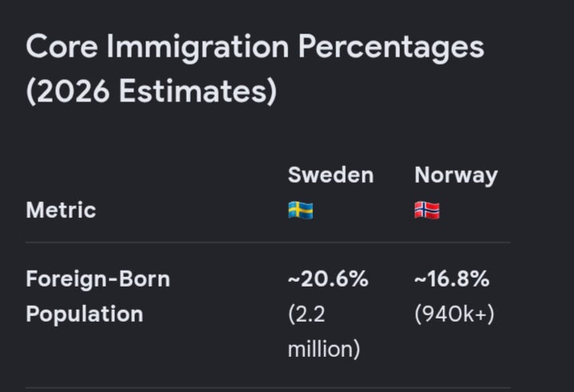Select the Norway column header text
This screenshot has height=392, width=574.
click(x=456, y=176)
